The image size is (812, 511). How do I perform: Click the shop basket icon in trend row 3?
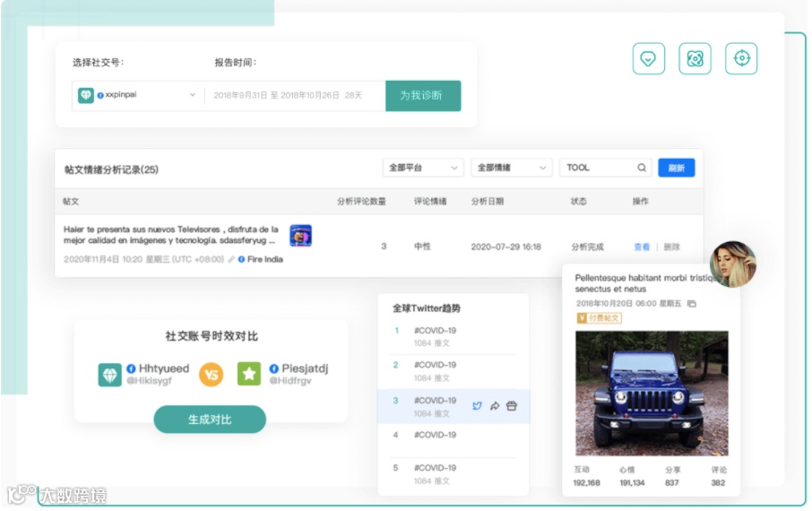point(512,406)
